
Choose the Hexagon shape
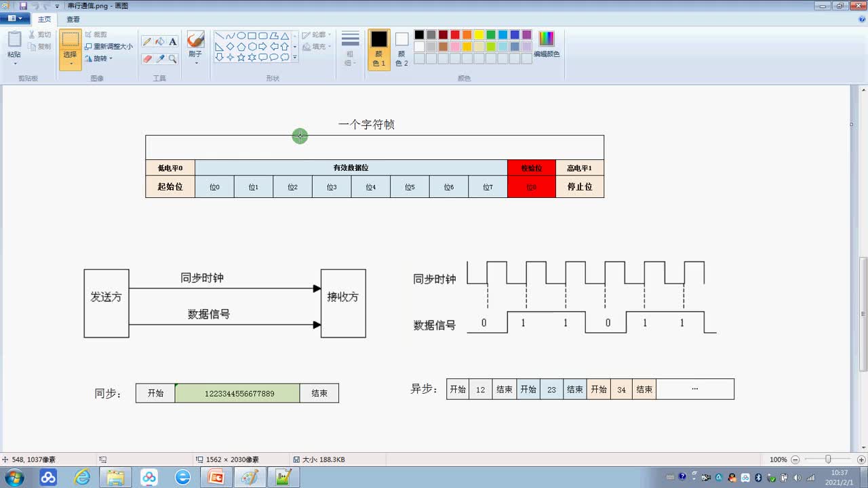(252, 47)
